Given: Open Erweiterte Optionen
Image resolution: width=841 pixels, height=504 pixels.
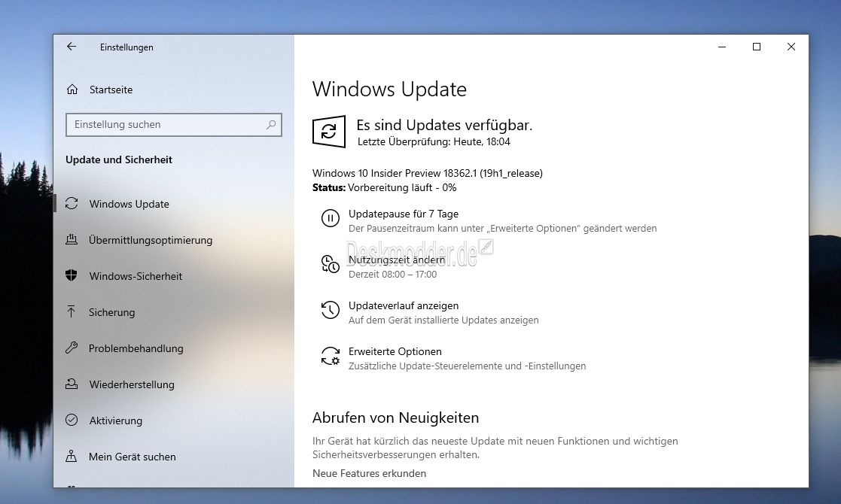Looking at the screenshot, I should [395, 351].
